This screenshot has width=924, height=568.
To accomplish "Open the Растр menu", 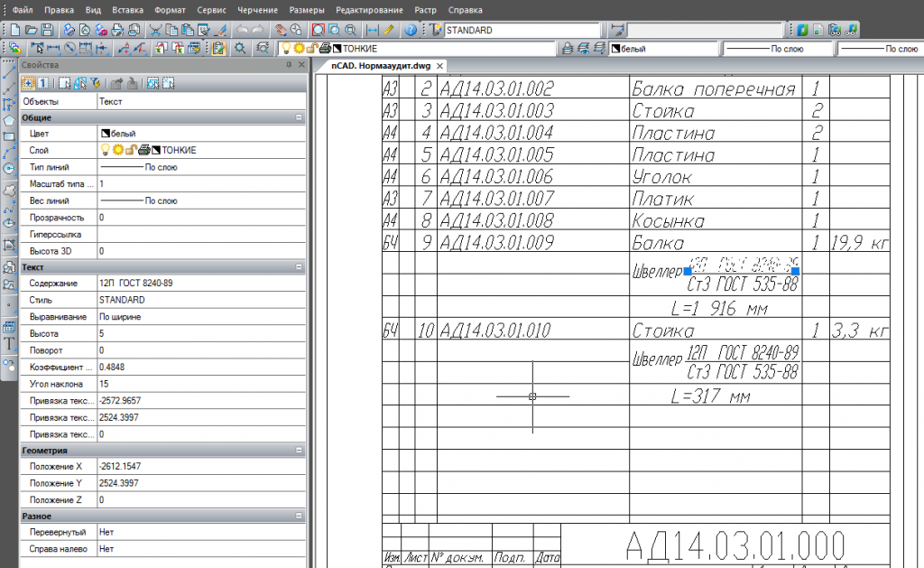I will click(425, 10).
